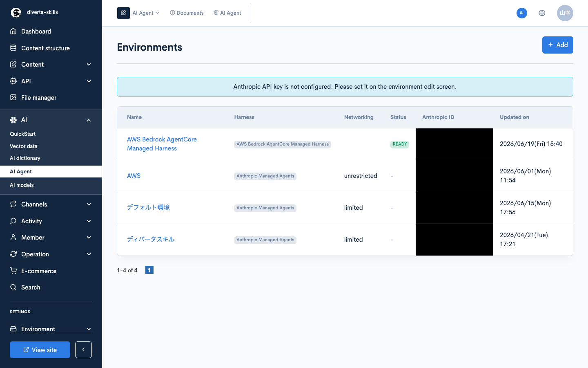
Task: Expand the Content menu chevron
Action: point(89,65)
